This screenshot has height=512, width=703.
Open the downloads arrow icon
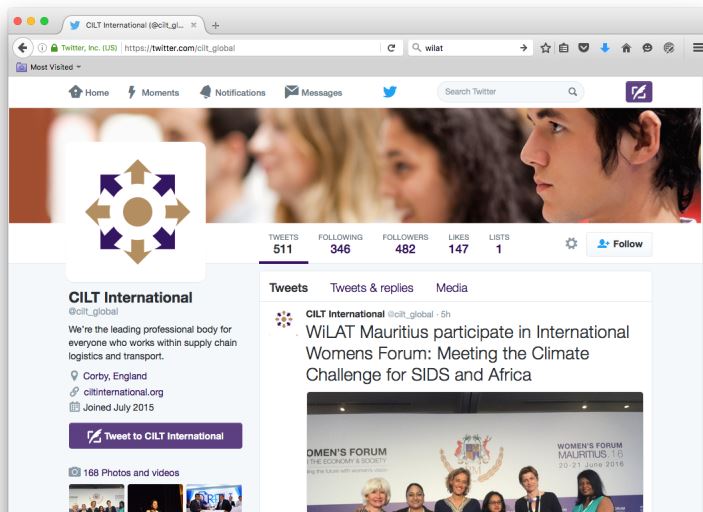click(x=605, y=48)
